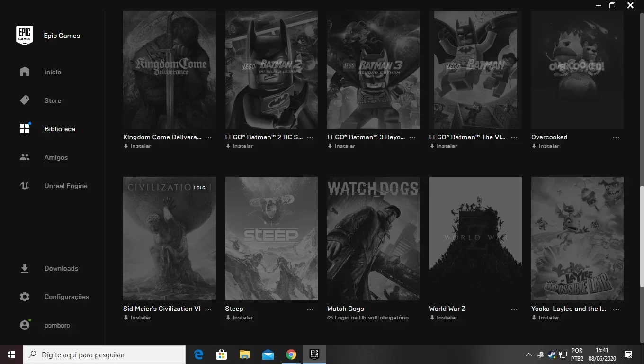Screen dimensions: 644x364
Task: Open the Windows notification center
Action: pyautogui.click(x=629, y=355)
